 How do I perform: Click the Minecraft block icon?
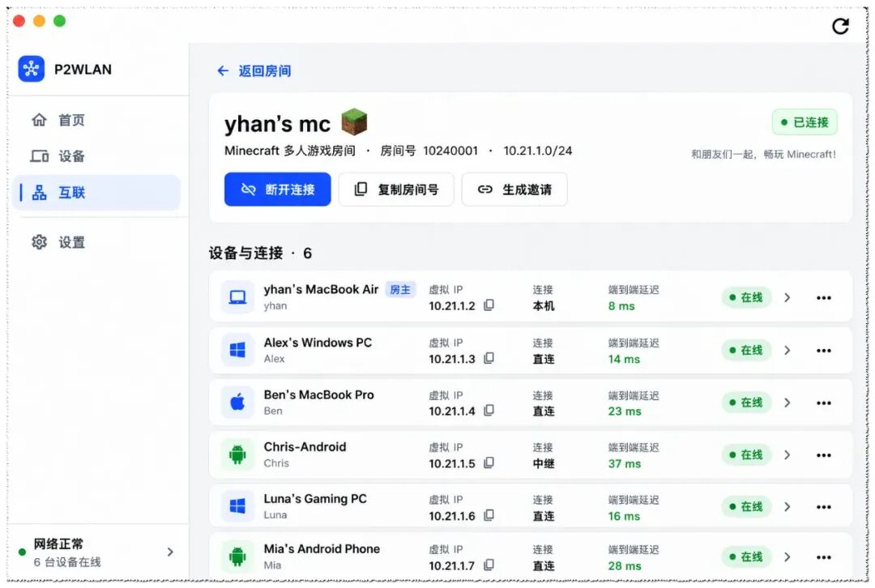(354, 121)
